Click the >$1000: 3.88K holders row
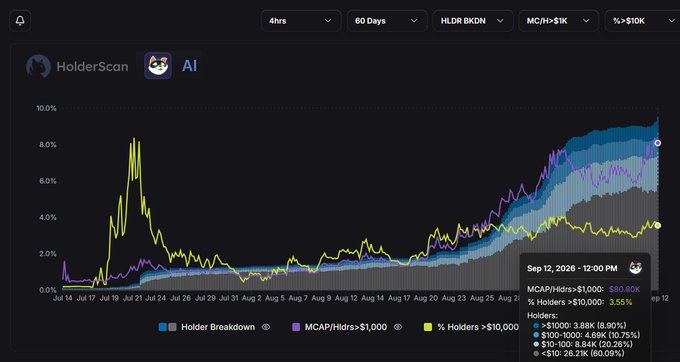Viewport: 680px width, 362px height. [x=579, y=326]
